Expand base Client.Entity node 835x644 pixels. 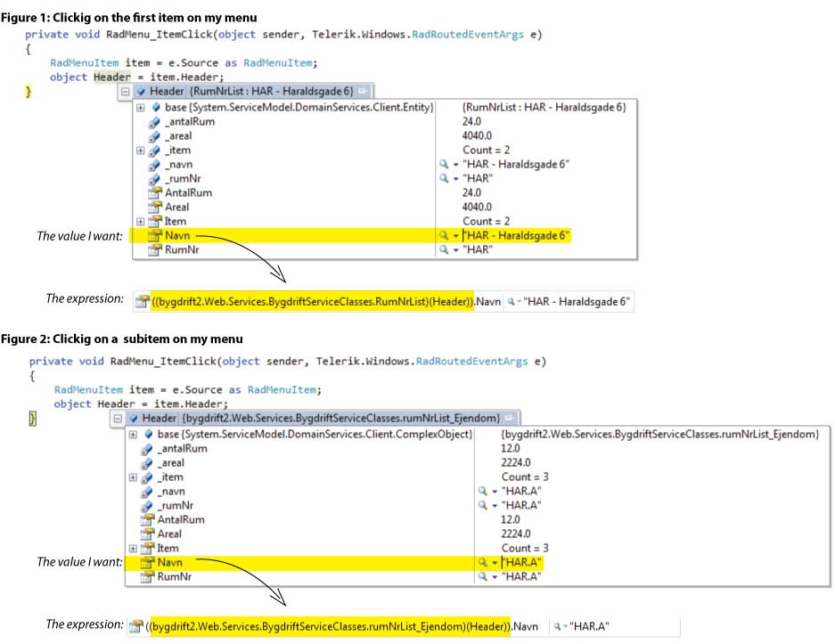(x=140, y=108)
